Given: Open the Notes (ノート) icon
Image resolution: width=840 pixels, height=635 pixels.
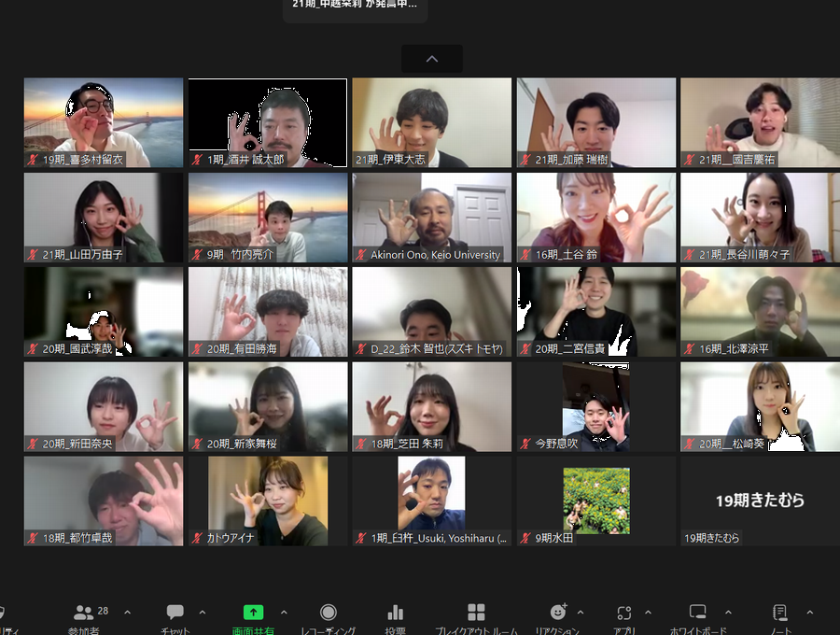Looking at the screenshot, I should (779, 613).
